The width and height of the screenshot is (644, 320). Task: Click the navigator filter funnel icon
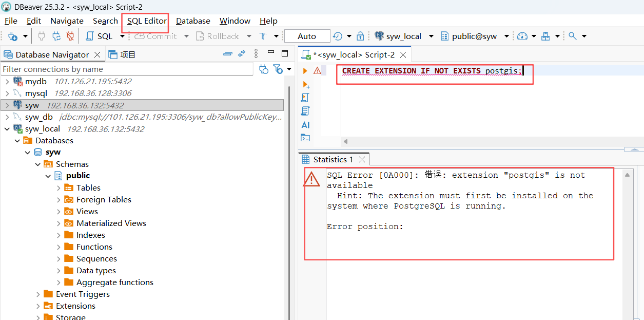(x=278, y=69)
